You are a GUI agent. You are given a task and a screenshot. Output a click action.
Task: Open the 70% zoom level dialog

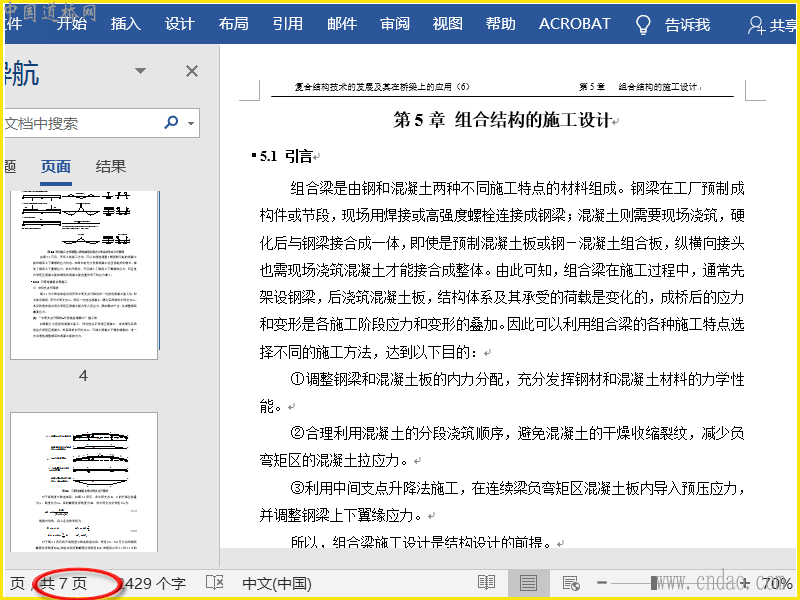point(776,583)
